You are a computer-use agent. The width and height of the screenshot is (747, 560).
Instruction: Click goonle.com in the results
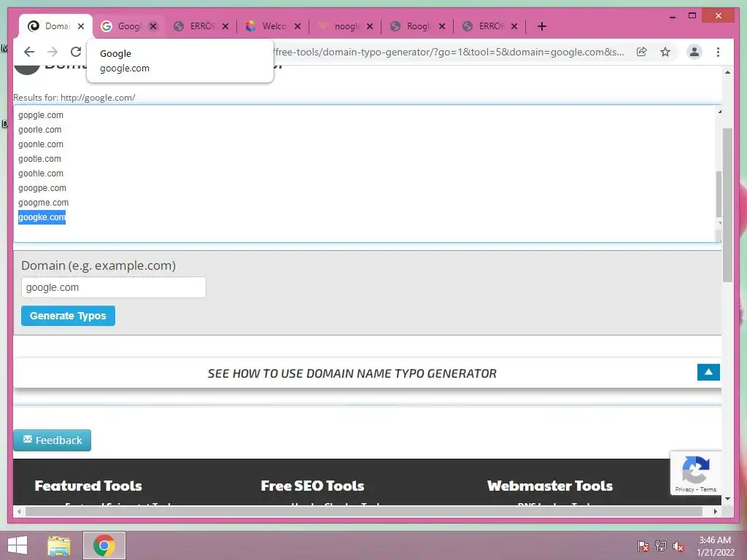pos(41,144)
